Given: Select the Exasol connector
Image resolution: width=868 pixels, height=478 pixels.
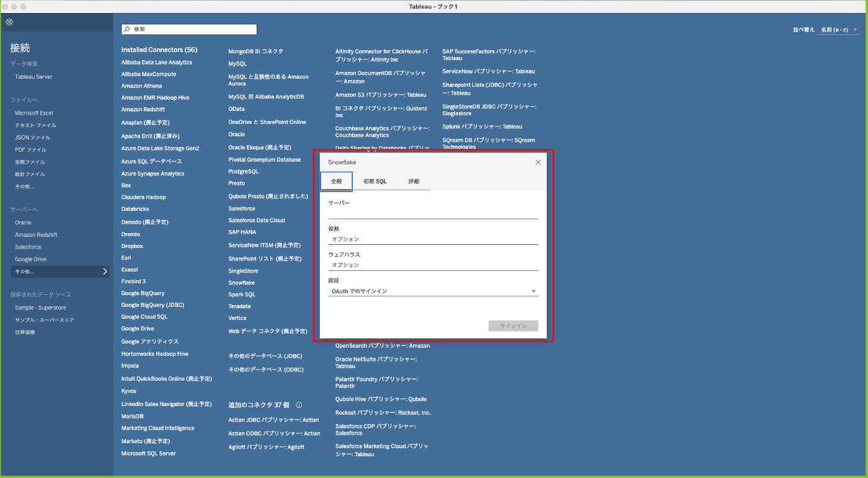Looking at the screenshot, I should (130, 270).
